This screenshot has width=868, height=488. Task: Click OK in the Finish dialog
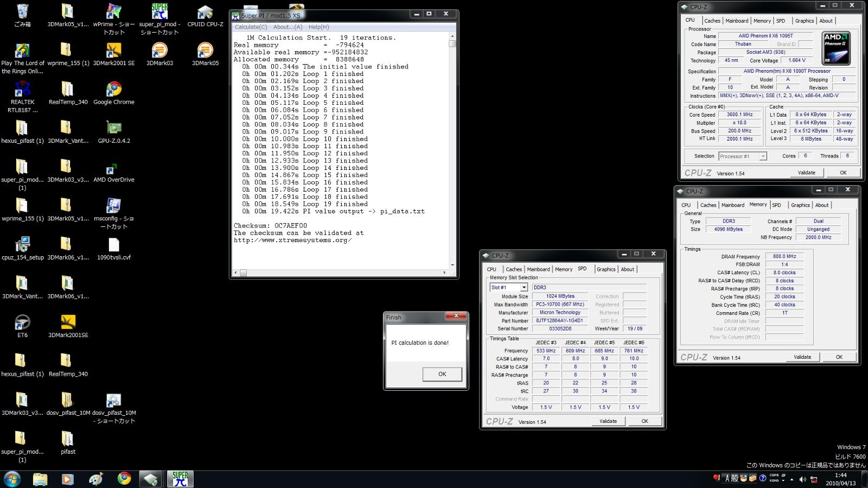[x=442, y=374]
